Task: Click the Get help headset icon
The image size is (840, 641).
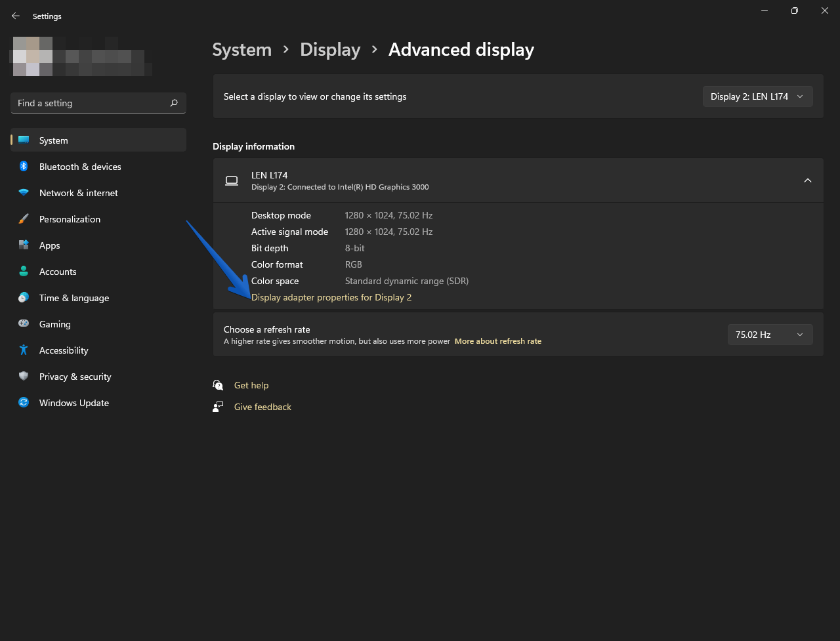Action: point(218,385)
